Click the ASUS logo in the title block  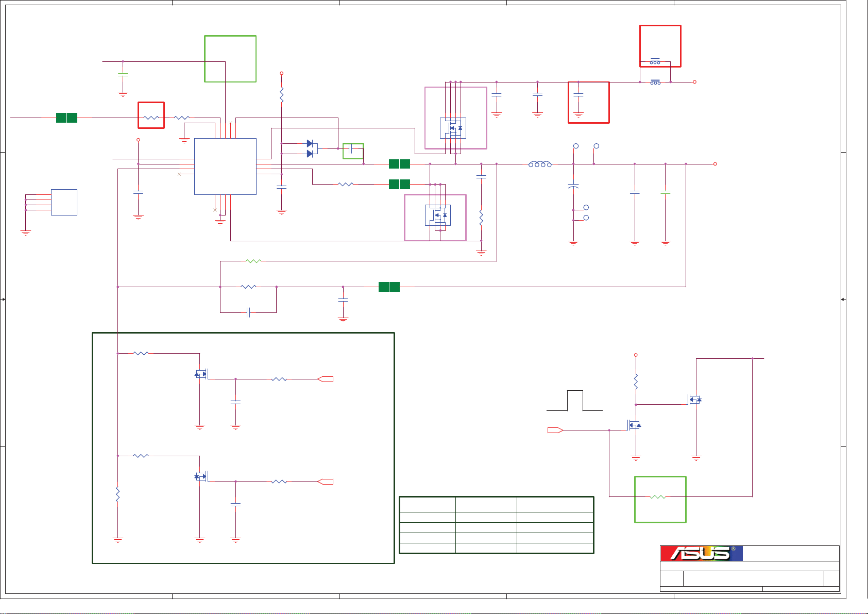click(702, 554)
